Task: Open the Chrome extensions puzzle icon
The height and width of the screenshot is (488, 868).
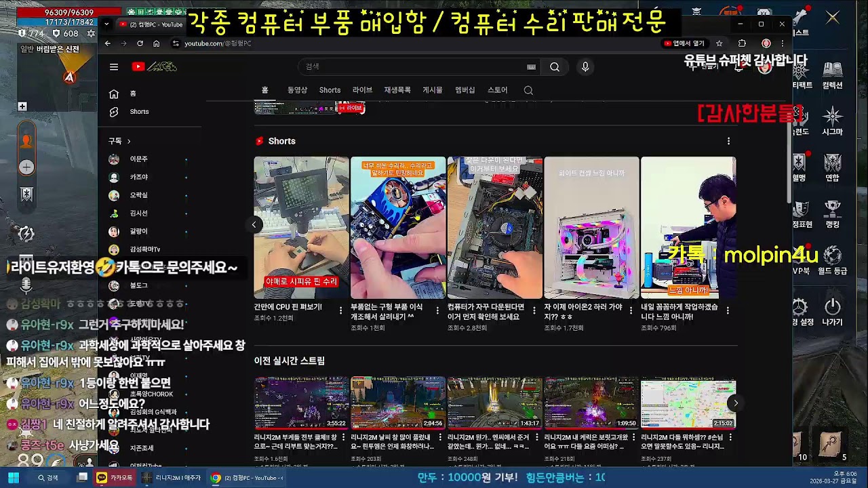Action: [742, 43]
